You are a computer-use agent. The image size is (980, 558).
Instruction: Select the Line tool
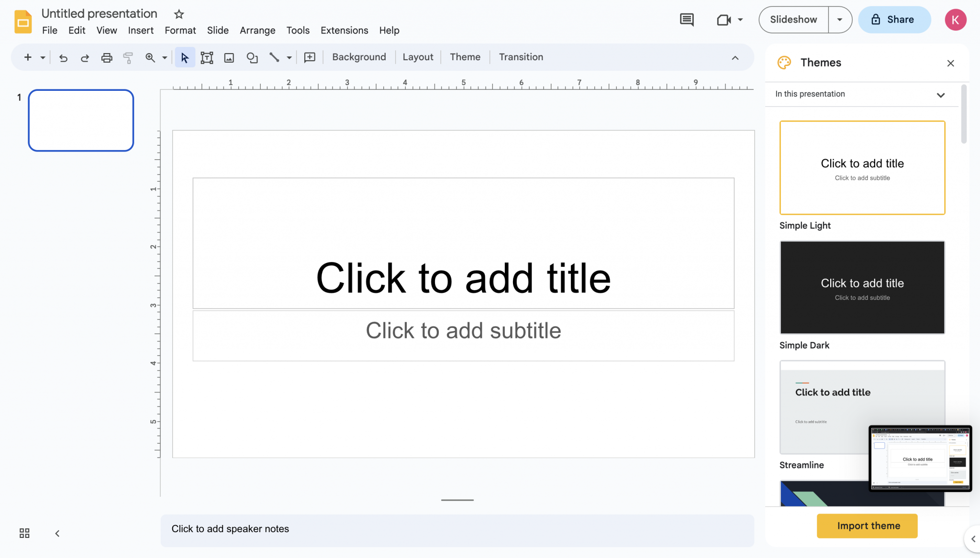click(x=275, y=57)
